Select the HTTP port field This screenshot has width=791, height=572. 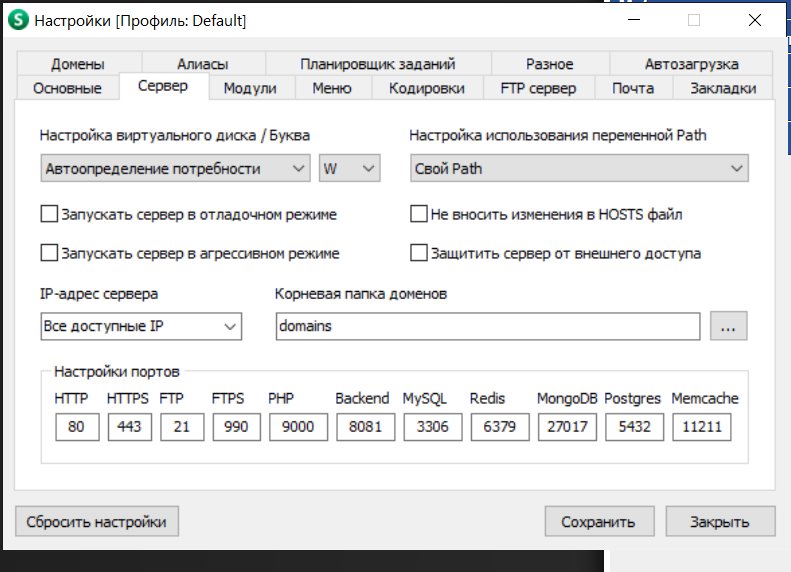[77, 427]
